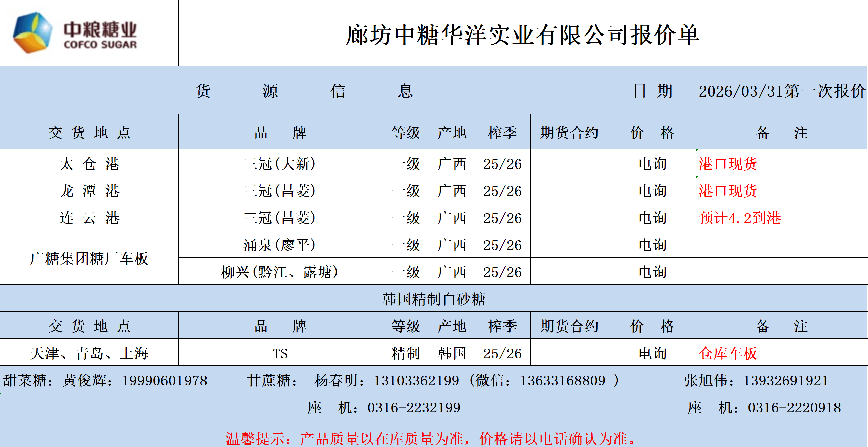Select the 柳兴(黔江、露塘) brand cell
The width and height of the screenshot is (868, 447).
point(280,271)
